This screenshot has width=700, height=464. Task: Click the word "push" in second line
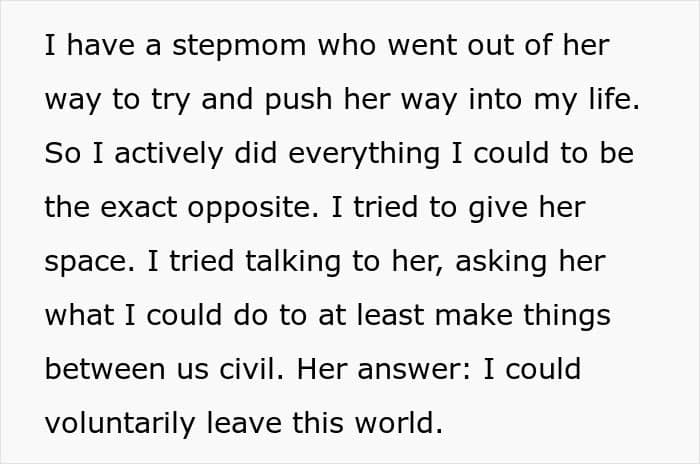pos(298,100)
